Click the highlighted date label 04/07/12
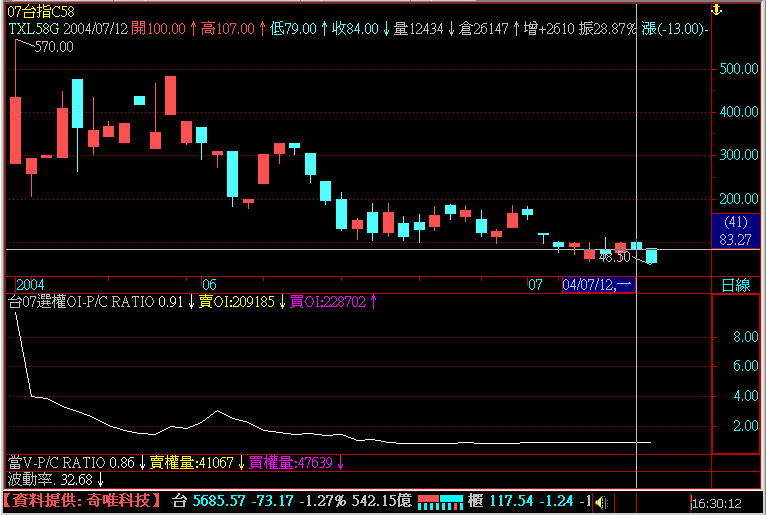Image resolution: width=766 pixels, height=515 pixels. (598, 285)
